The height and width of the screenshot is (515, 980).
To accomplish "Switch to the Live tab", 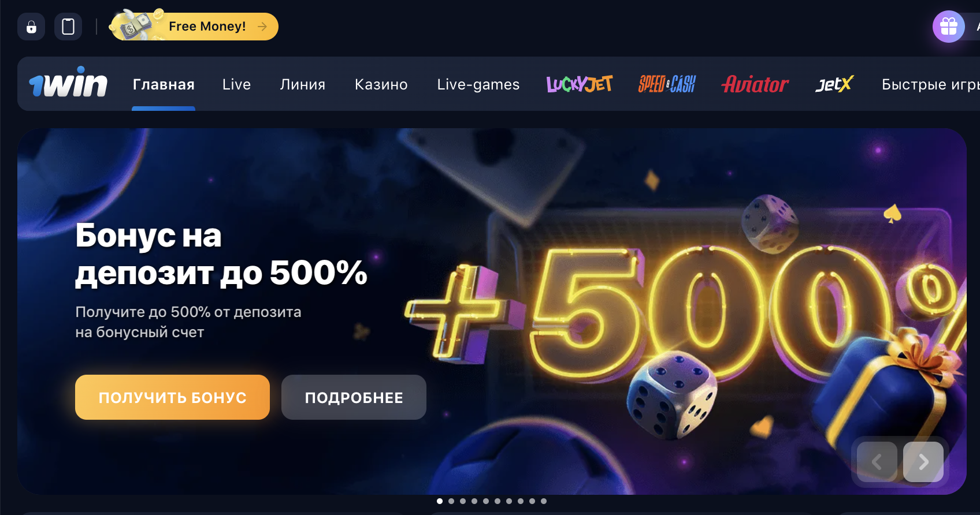I will pyautogui.click(x=237, y=84).
